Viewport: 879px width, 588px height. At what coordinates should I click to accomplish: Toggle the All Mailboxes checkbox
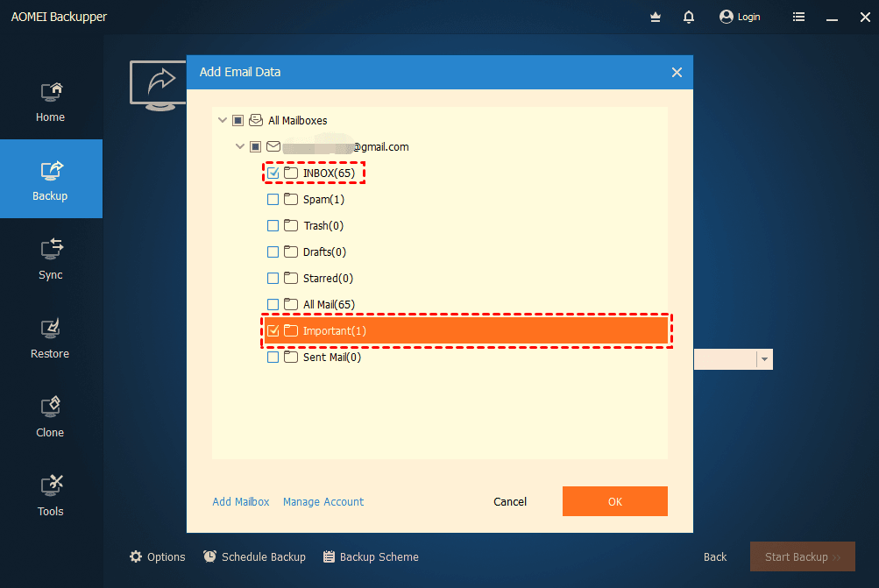(x=238, y=121)
